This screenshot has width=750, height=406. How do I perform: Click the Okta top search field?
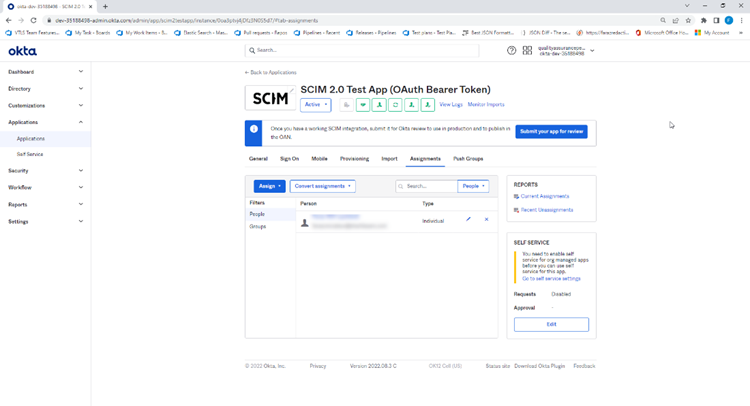click(362, 50)
